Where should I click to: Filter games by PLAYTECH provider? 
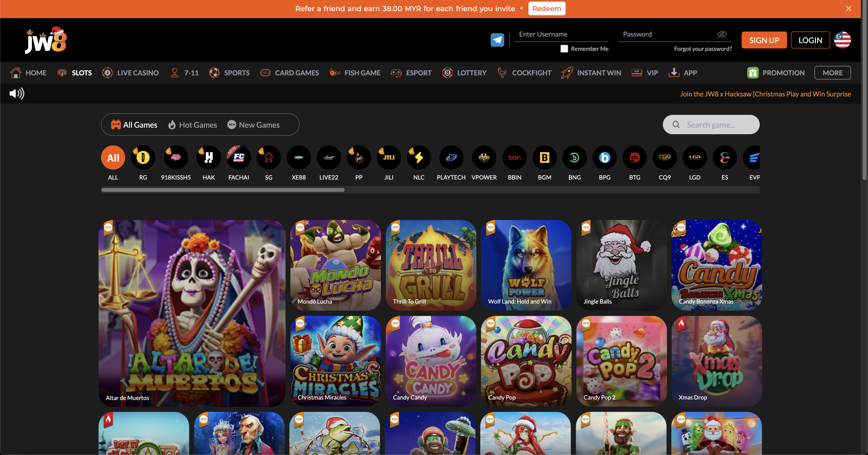pos(451,163)
